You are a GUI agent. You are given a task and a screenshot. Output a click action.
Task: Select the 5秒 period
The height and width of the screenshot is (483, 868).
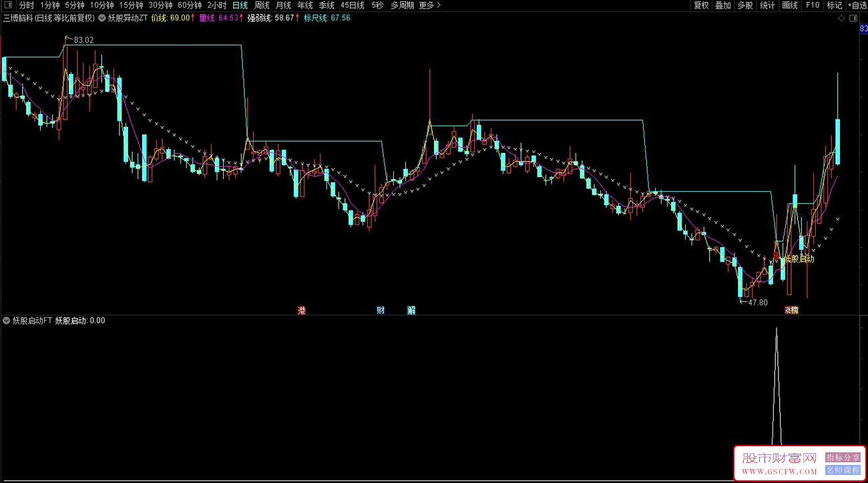tap(378, 5)
